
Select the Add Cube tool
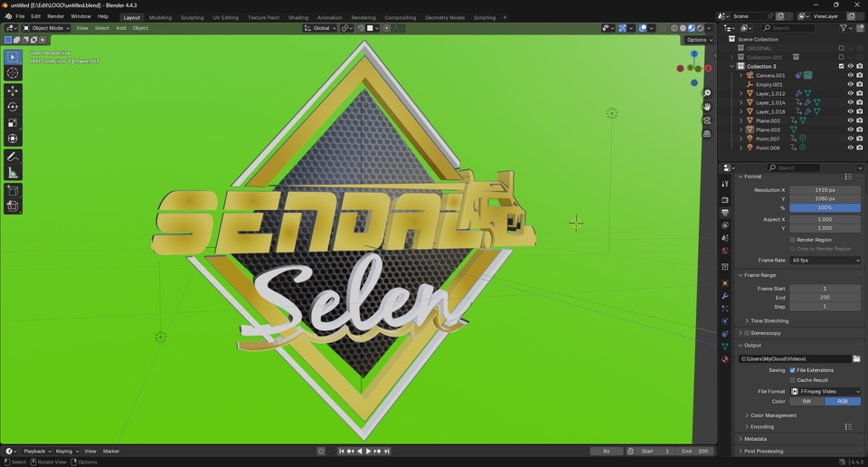[x=13, y=191]
